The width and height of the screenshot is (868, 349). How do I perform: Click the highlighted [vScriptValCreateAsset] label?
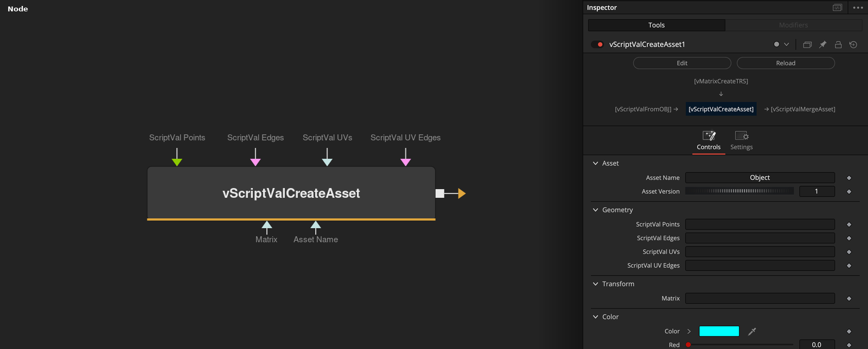point(721,109)
